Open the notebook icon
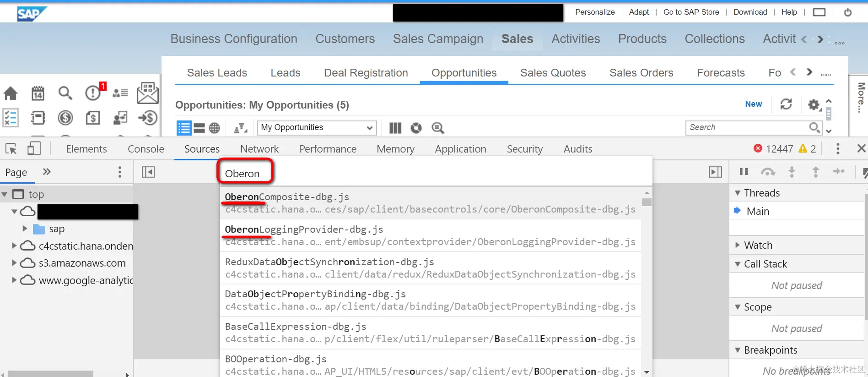The width and height of the screenshot is (868, 377). pos(38,118)
